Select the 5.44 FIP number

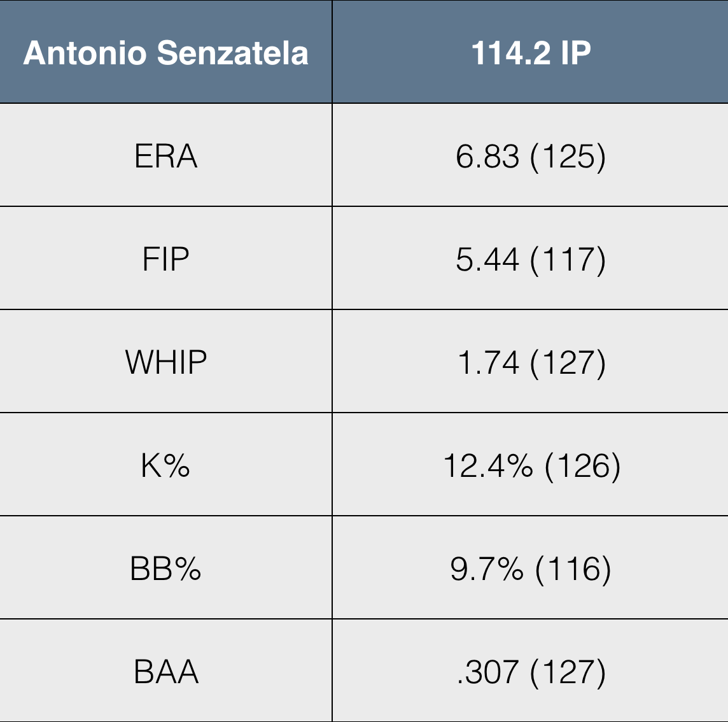[x=487, y=259]
